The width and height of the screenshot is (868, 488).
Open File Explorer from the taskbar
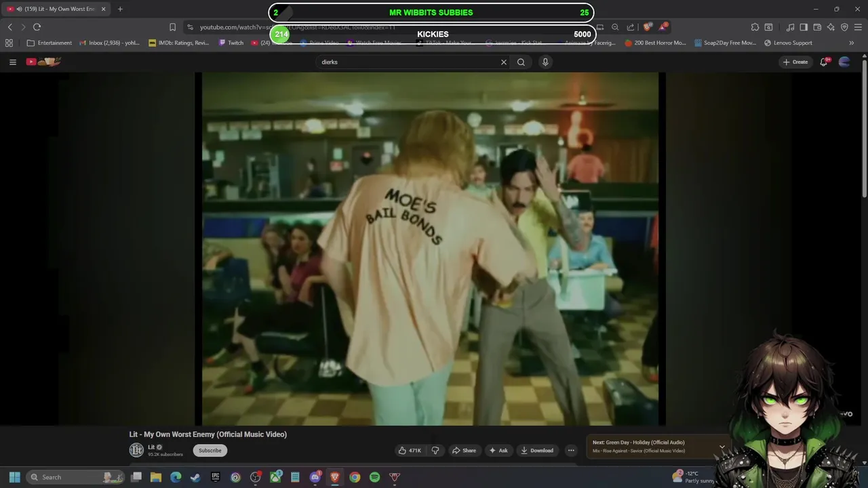pyautogui.click(x=156, y=477)
